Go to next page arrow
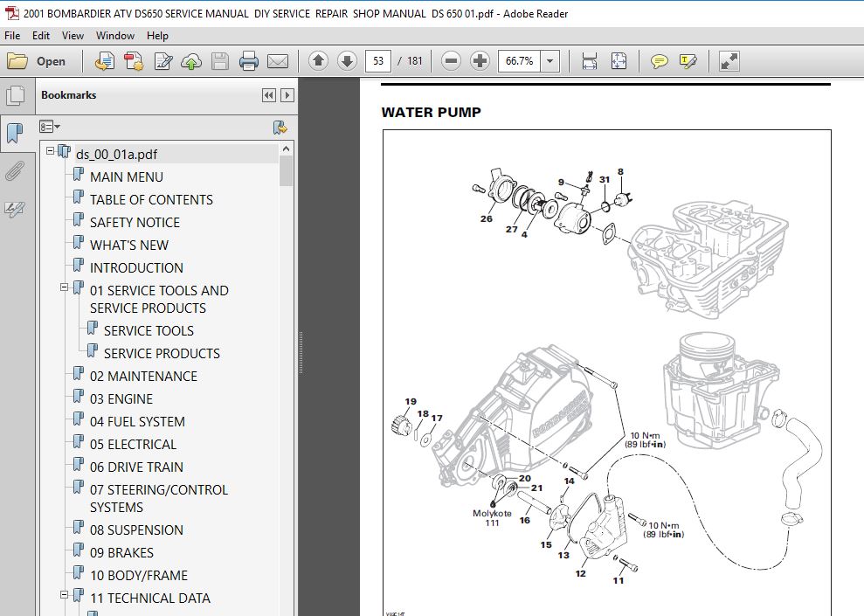The width and height of the screenshot is (864, 616). pos(347,60)
